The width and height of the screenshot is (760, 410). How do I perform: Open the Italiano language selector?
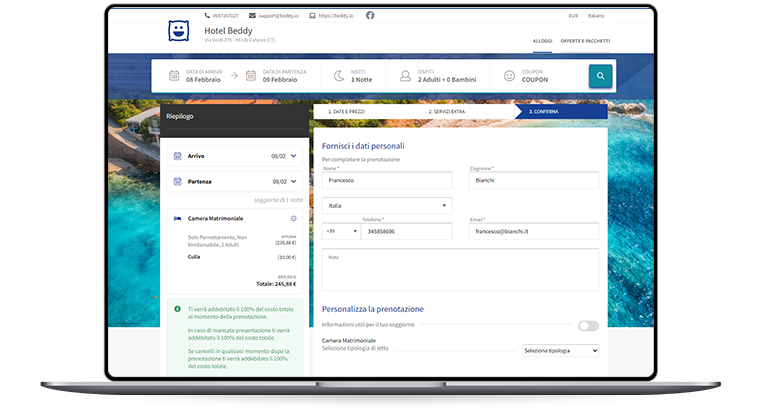[596, 16]
